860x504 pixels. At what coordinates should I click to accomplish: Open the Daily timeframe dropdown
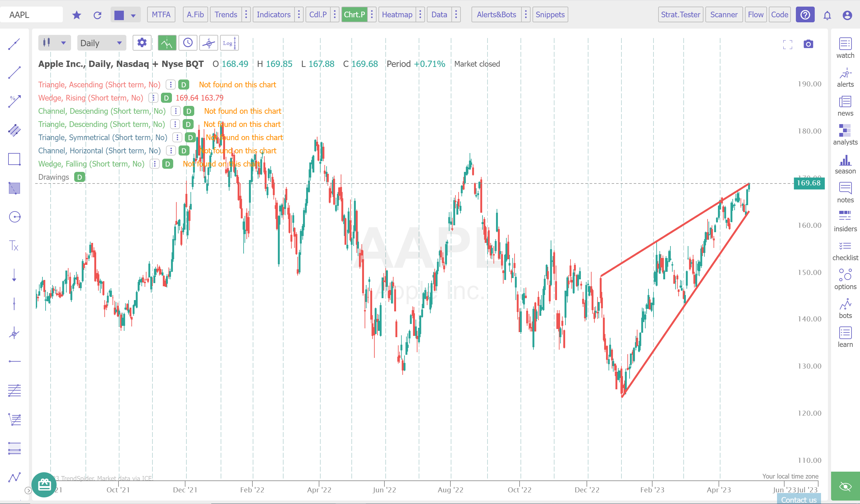(101, 43)
